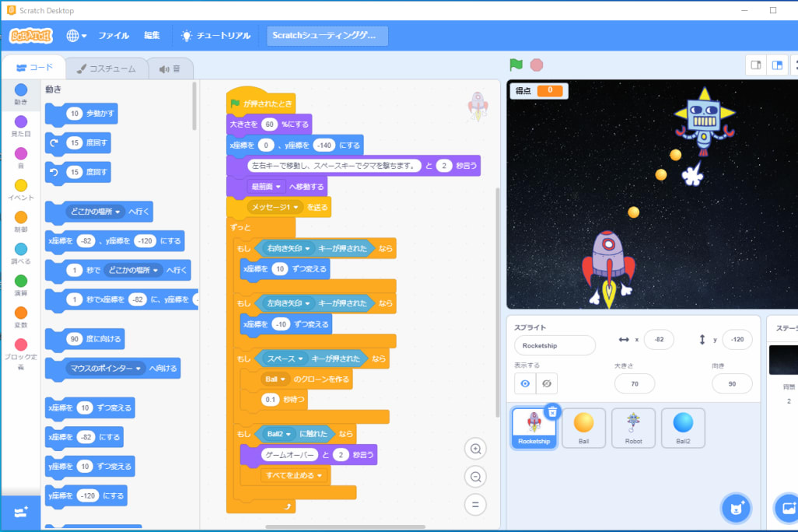Reset workspace zoom with equals icon
This screenshot has width=798, height=532.
click(475, 505)
